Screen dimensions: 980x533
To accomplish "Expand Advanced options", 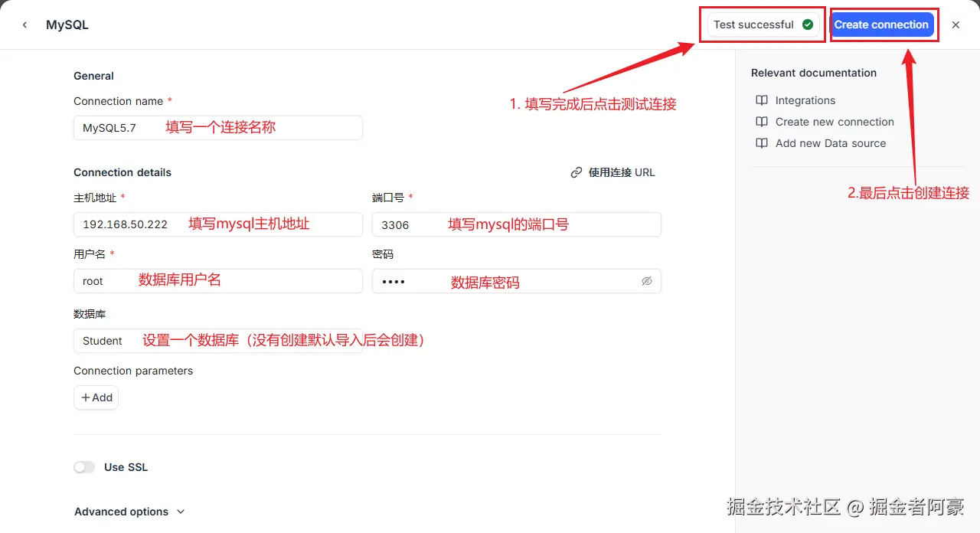I will pos(129,512).
